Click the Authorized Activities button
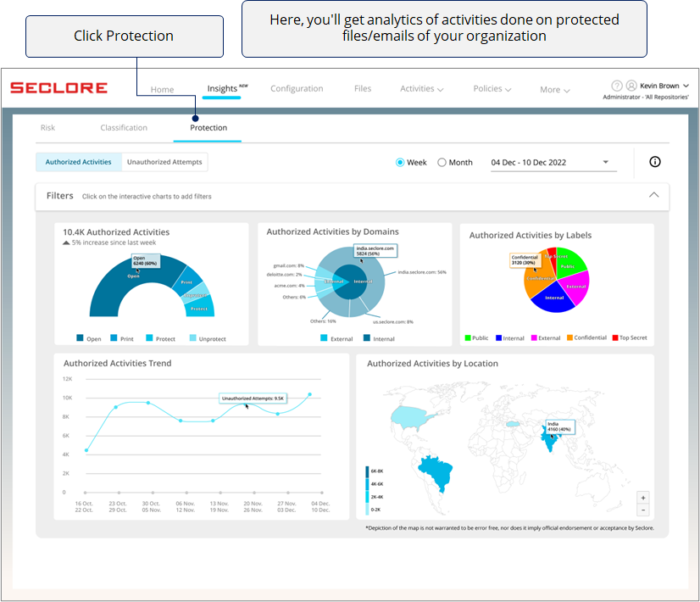Viewport: 700px width, 602px height. [78, 162]
